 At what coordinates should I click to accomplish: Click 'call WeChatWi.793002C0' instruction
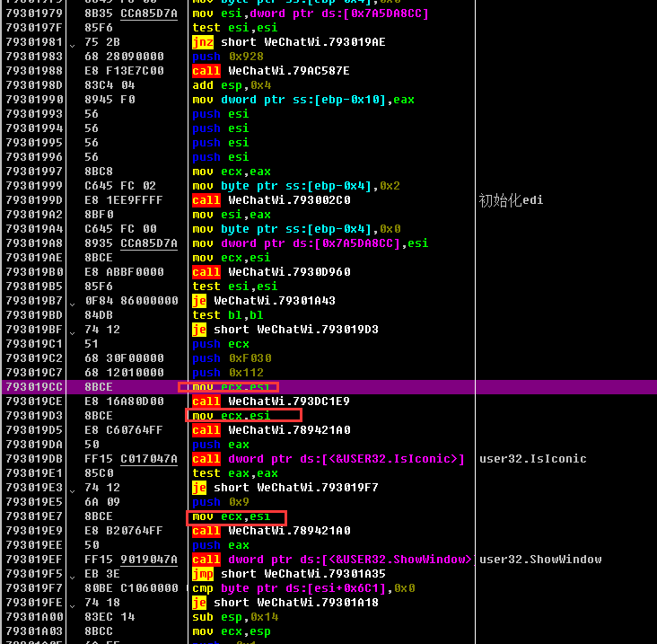271,200
